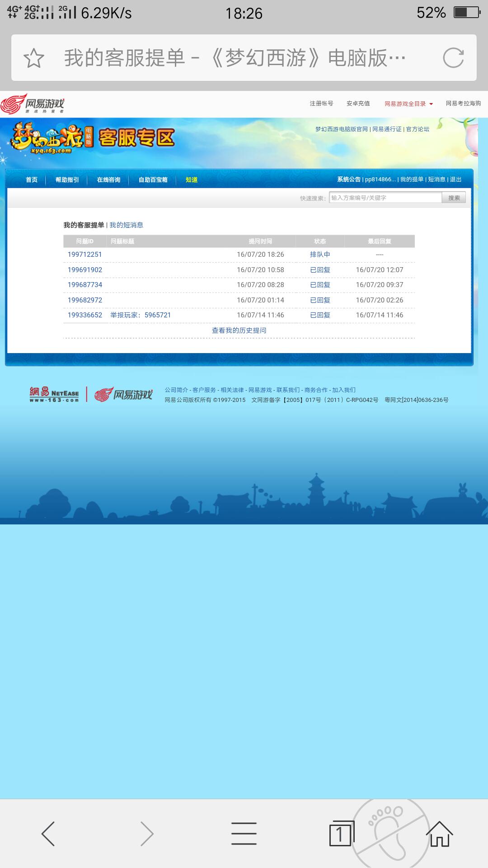Click the 网易考拉海购 link
488x868 pixels.
[464, 104]
